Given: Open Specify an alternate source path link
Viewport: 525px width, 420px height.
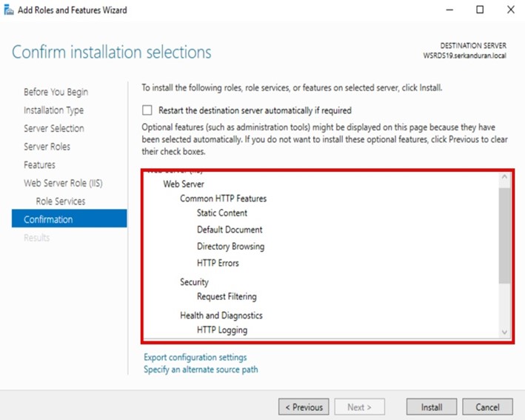Looking at the screenshot, I should (x=201, y=369).
